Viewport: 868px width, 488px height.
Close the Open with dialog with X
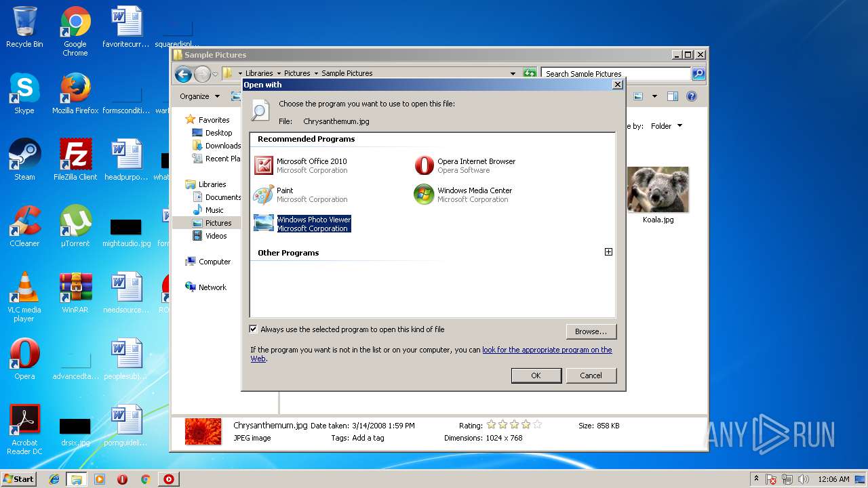(x=617, y=85)
